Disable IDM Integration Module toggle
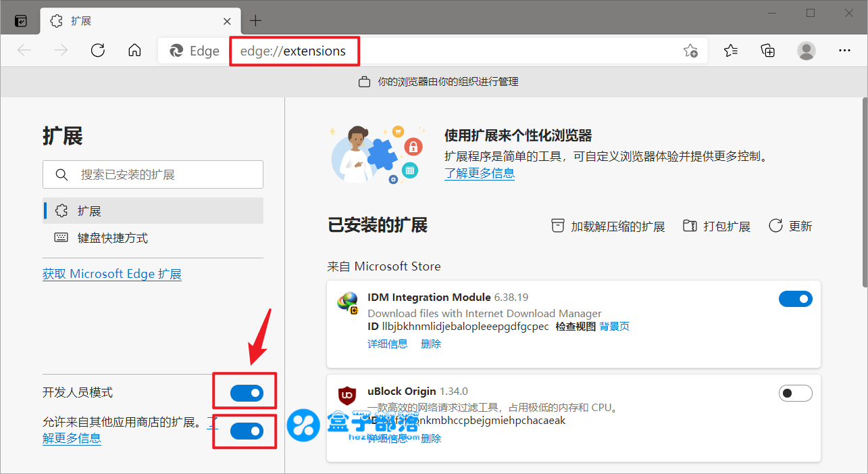Viewport: 868px width, 474px height. (x=796, y=299)
